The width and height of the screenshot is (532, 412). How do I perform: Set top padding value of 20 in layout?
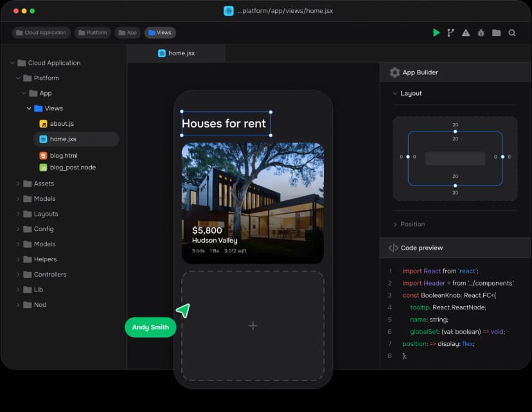[455, 139]
